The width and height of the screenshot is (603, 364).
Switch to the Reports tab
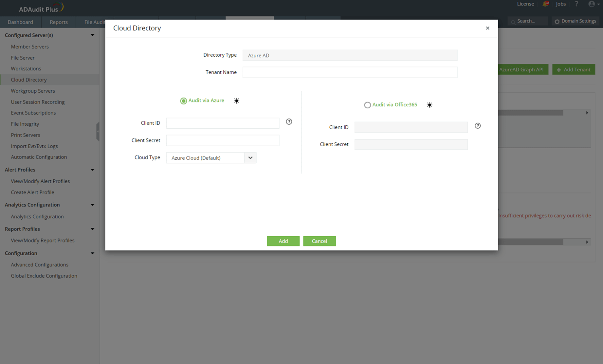click(x=58, y=22)
